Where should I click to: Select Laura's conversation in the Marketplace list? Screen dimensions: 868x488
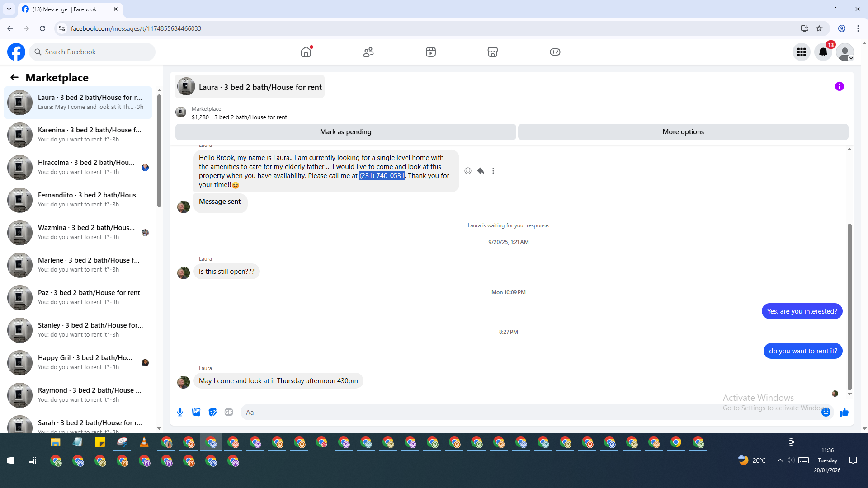click(78, 103)
